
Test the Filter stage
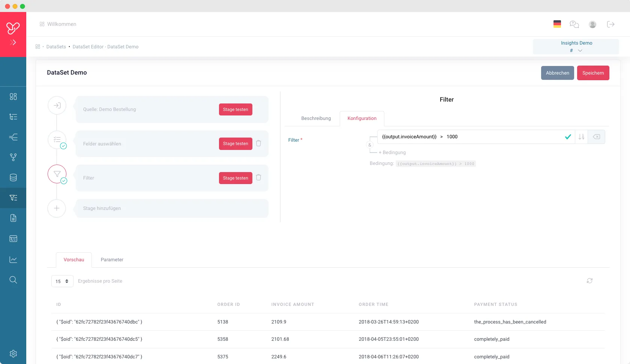coord(235,178)
